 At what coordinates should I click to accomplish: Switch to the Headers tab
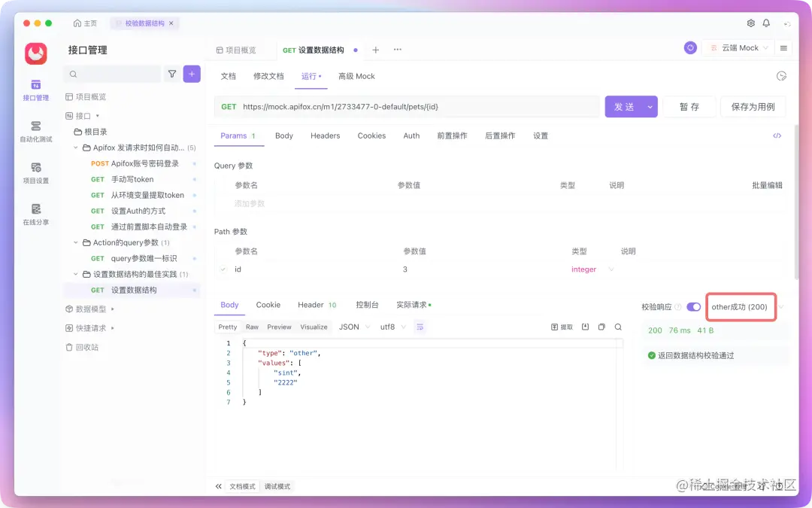tap(325, 135)
